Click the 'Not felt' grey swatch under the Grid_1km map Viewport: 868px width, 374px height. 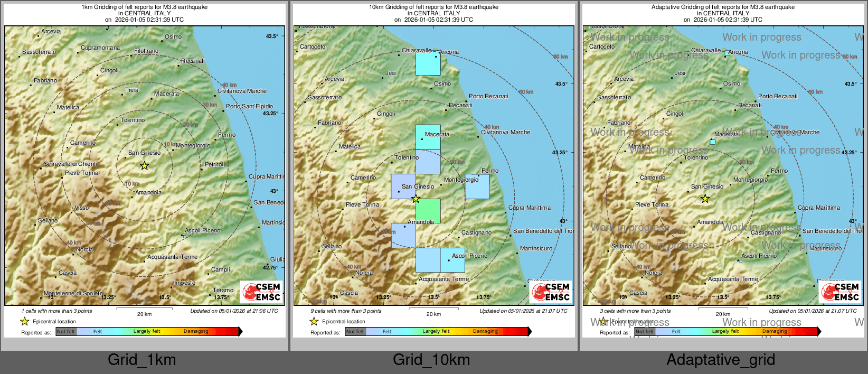tap(66, 331)
